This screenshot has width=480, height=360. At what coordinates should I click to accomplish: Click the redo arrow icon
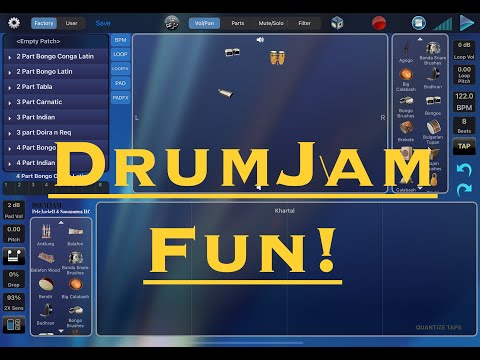click(464, 189)
